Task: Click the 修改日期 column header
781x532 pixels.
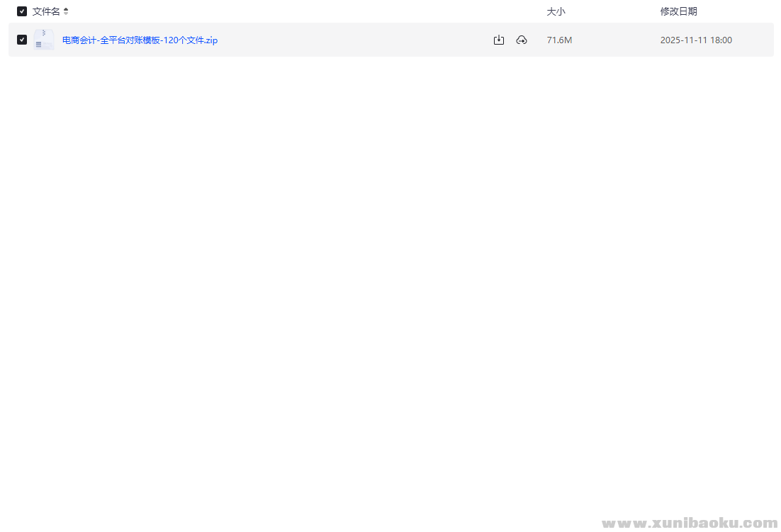Action: coord(679,11)
